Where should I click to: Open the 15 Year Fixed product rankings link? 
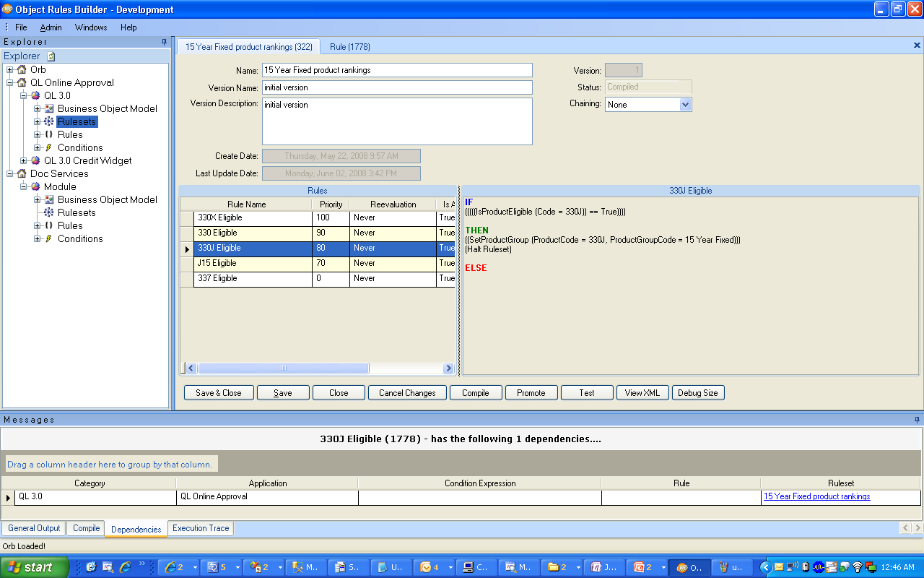pyautogui.click(x=816, y=496)
